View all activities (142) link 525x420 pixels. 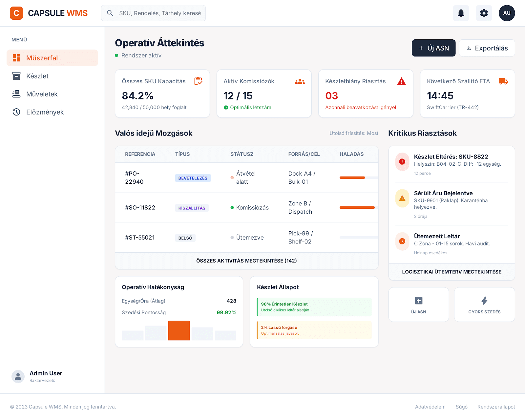(x=246, y=261)
